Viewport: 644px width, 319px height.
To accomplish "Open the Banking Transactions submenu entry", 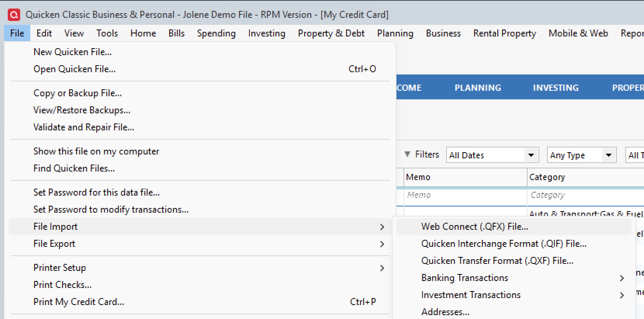I will [x=514, y=278].
